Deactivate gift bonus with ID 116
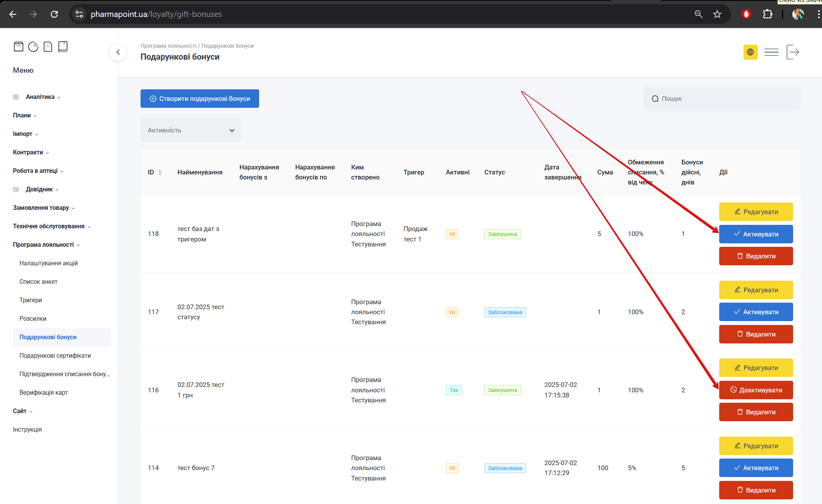The height and width of the screenshot is (504, 822). click(756, 390)
